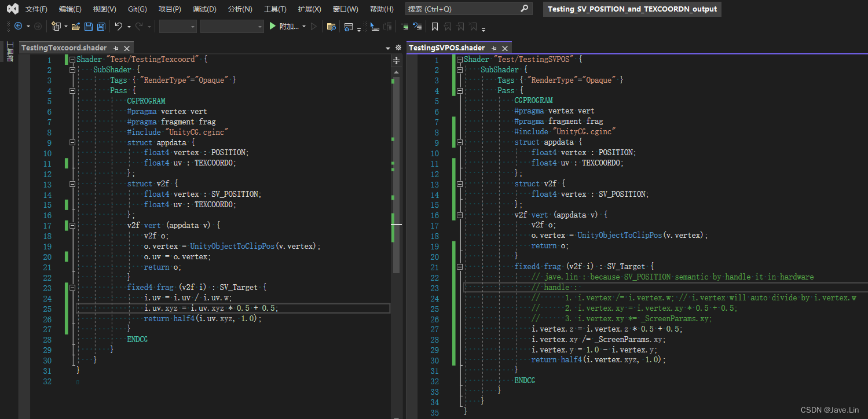Open the 调试(D) menu
This screenshot has width=868, height=419.
204,9
